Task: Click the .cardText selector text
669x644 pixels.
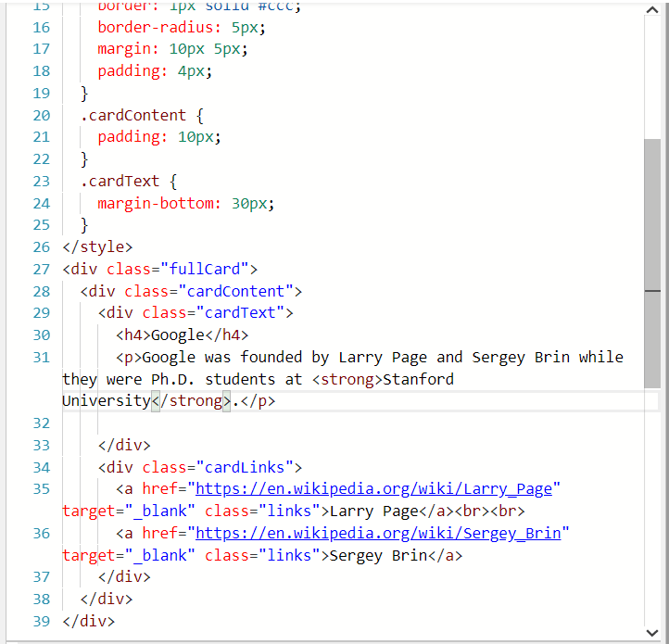Action: [120, 182]
